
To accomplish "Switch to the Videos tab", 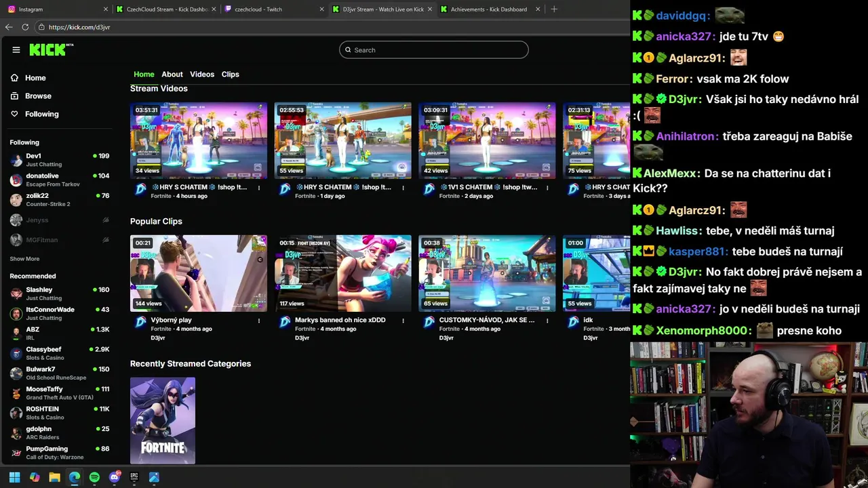I will pos(202,74).
